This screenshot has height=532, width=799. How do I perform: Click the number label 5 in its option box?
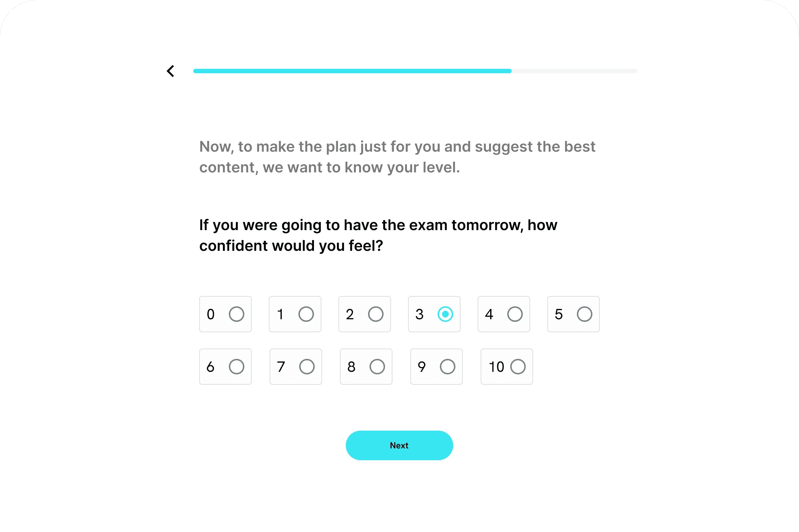point(558,314)
